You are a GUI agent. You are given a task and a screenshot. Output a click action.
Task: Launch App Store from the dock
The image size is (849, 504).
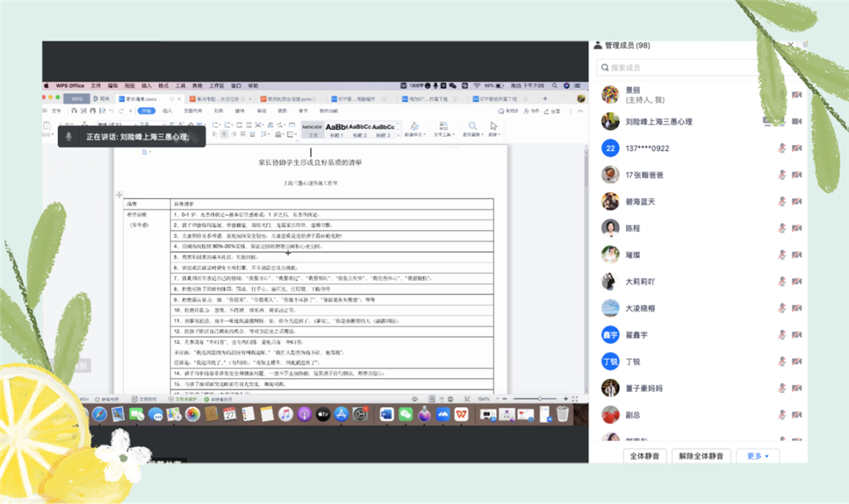pos(341,413)
